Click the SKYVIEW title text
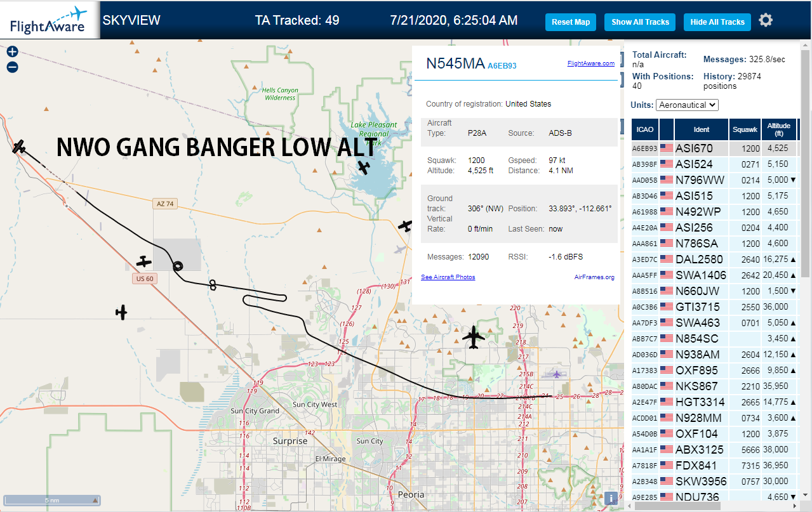 131,20
